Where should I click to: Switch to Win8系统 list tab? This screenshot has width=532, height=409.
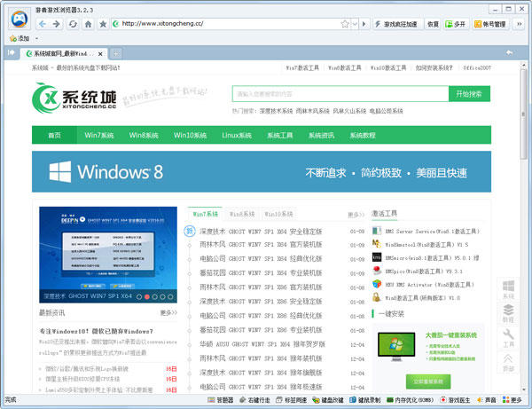coord(242,214)
